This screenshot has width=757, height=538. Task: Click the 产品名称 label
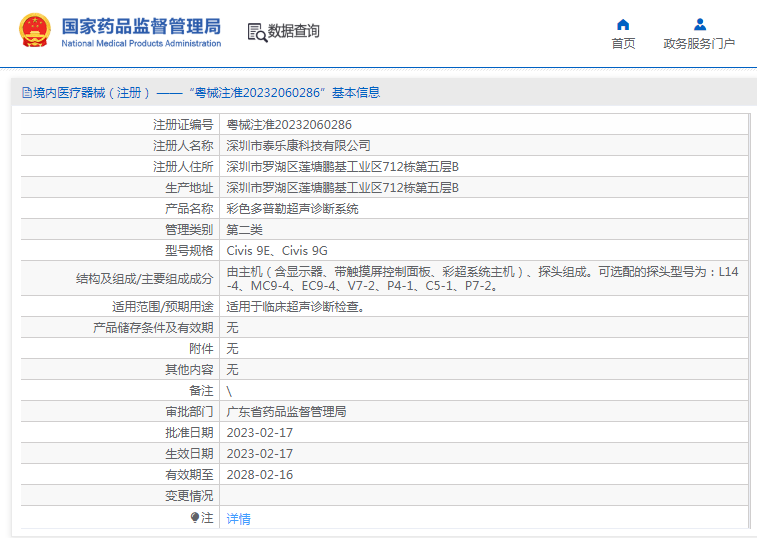[x=189, y=209]
